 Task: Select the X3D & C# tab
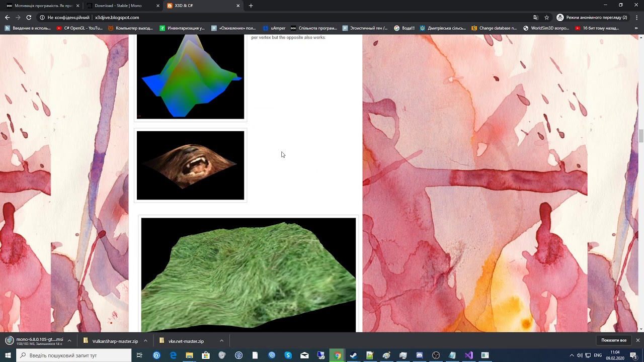202,6
